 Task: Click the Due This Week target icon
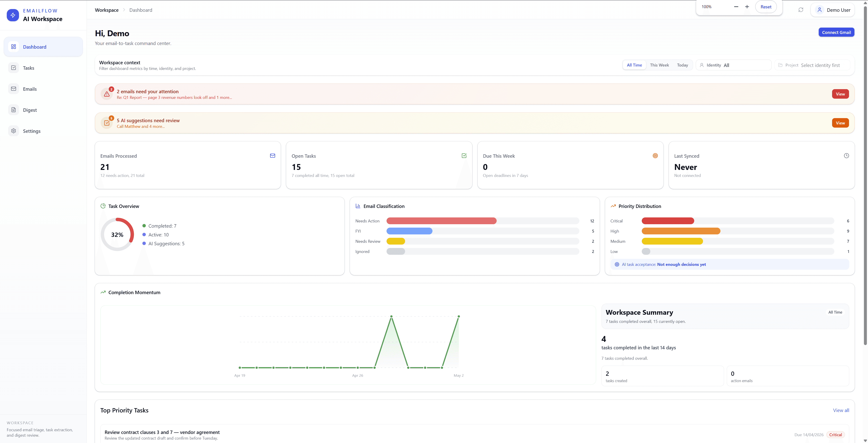[x=655, y=155]
